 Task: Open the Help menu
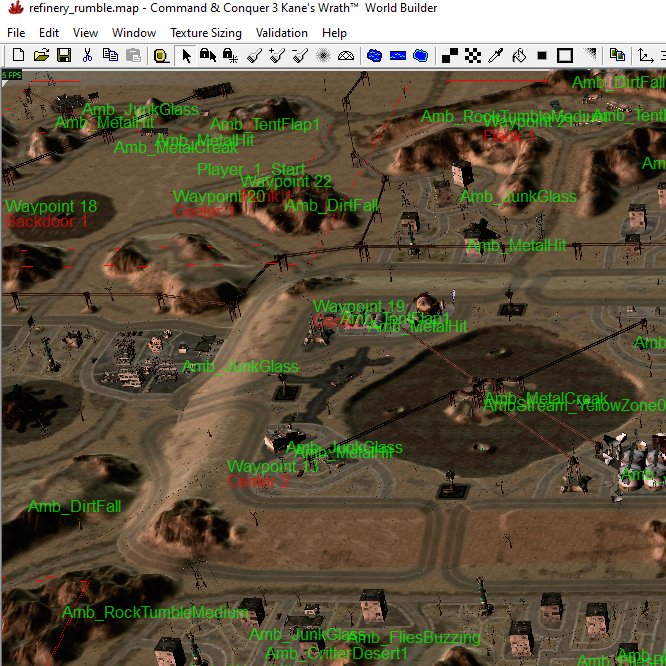334,33
